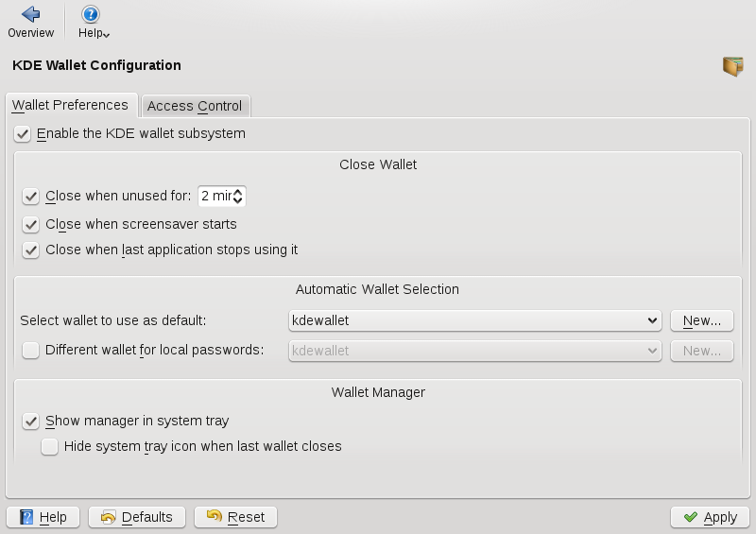Click inside the 2 min timeout field

[x=214, y=197]
